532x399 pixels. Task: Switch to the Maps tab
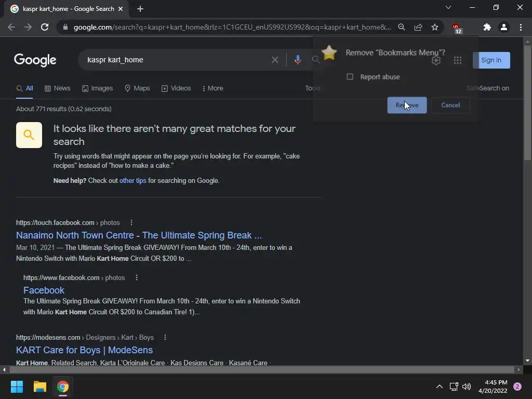137,88
